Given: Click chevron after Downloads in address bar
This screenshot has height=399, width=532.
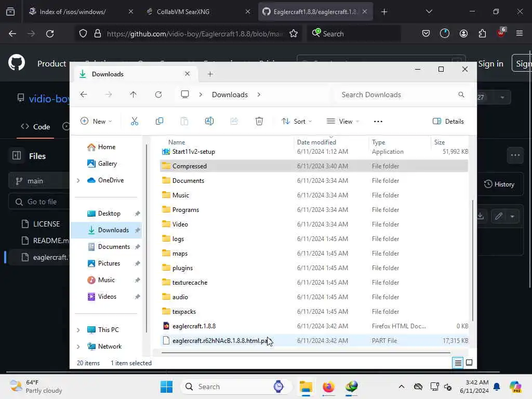Looking at the screenshot, I should click(x=259, y=95).
